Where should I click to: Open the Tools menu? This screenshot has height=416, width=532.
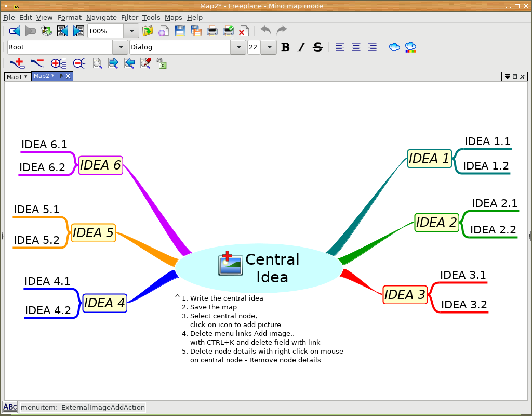click(151, 17)
